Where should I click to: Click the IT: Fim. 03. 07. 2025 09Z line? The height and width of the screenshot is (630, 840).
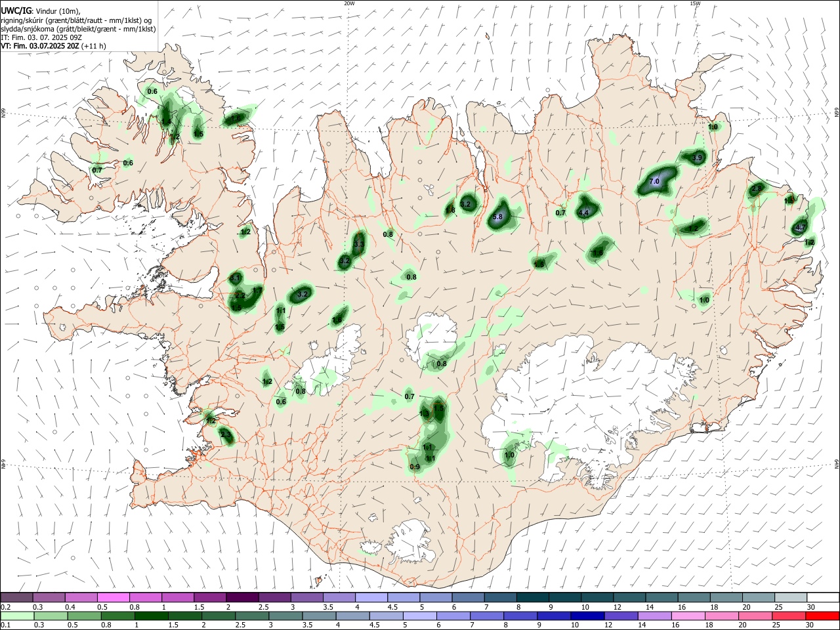[41, 37]
